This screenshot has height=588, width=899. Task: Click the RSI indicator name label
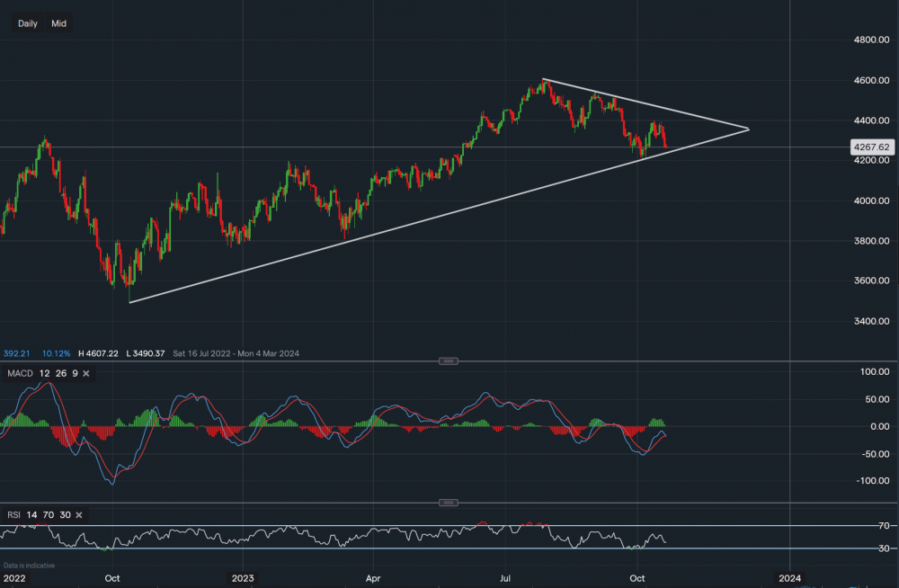click(x=13, y=515)
